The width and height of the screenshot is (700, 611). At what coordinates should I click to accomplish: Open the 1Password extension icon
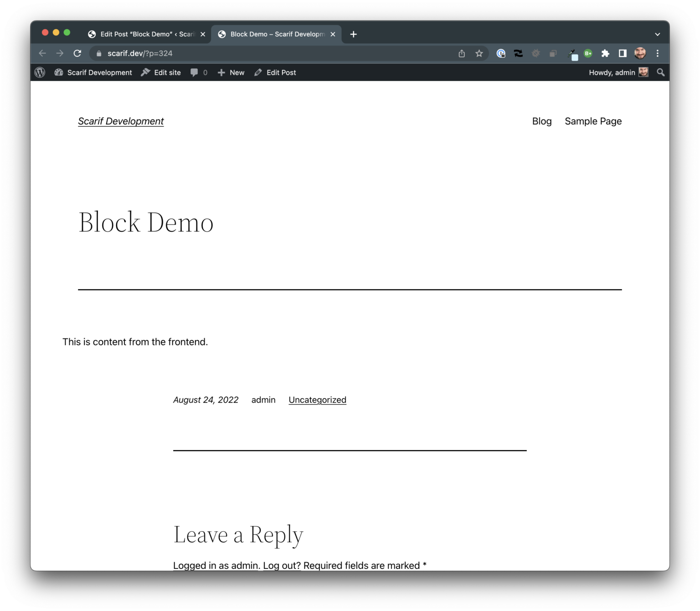(x=501, y=53)
